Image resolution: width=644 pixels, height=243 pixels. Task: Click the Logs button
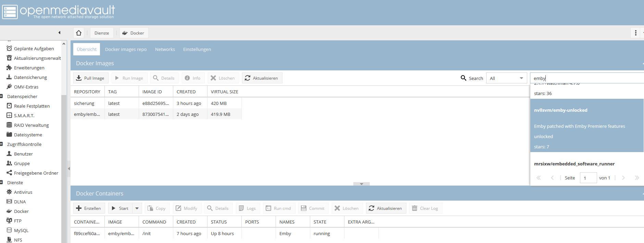pos(248,208)
